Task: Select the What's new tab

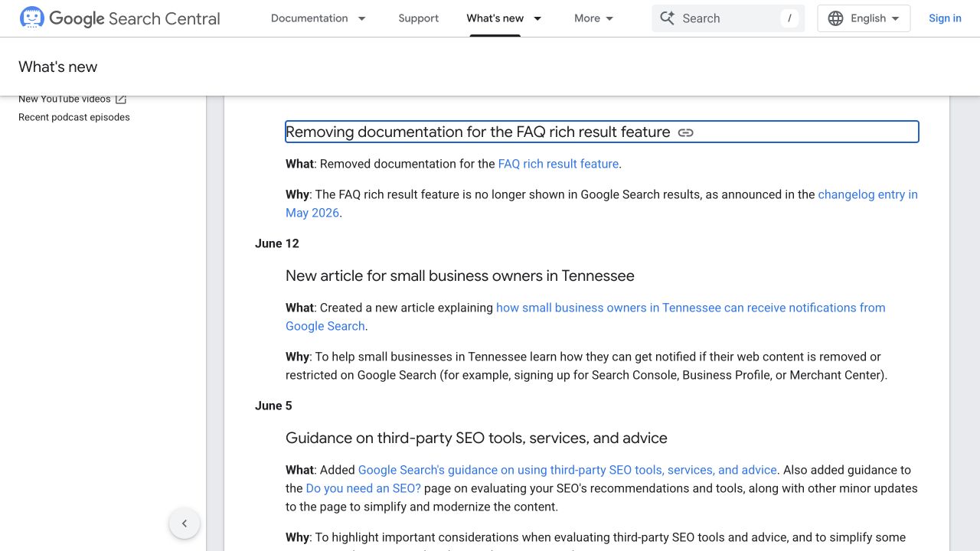Action: (495, 18)
